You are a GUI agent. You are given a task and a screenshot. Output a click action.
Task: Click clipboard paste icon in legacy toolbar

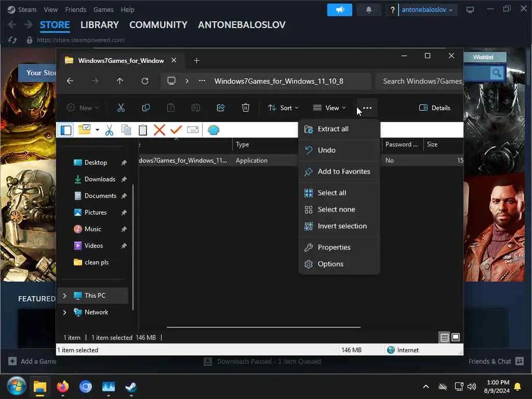click(143, 130)
